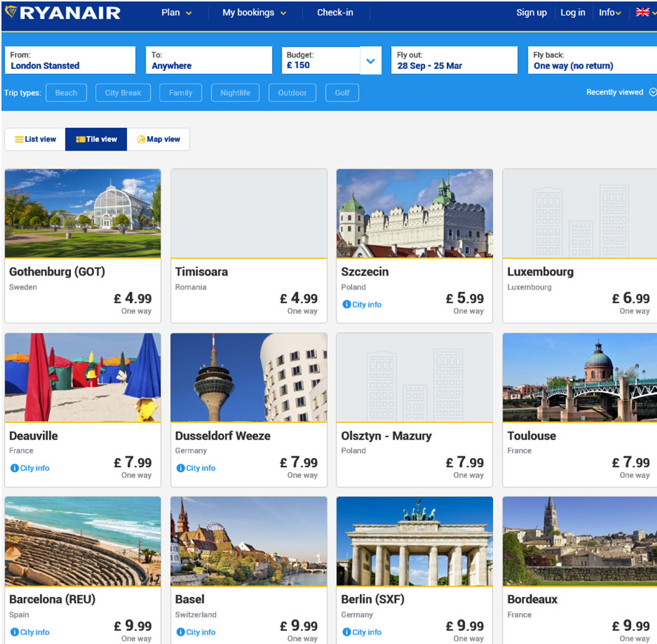Viewport: 657px width, 644px height.
Task: Click the info icon on Deauville card
Action: point(15,468)
